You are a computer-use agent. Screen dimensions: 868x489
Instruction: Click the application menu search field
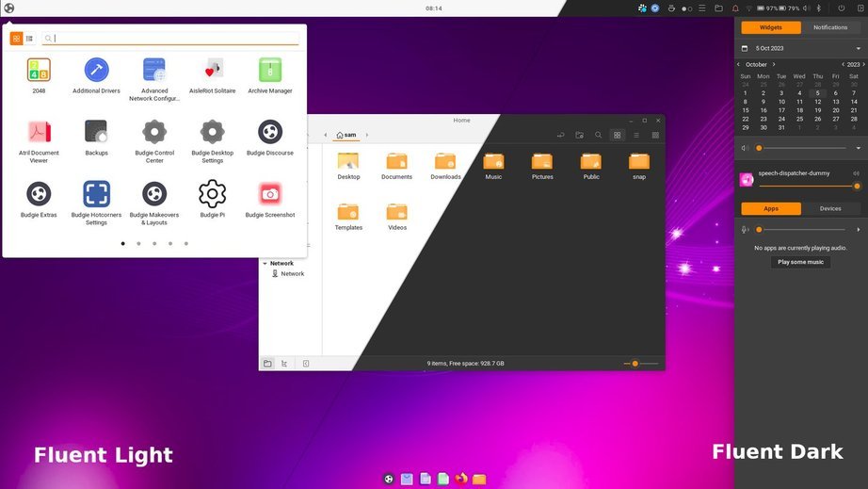pyautogui.click(x=174, y=39)
